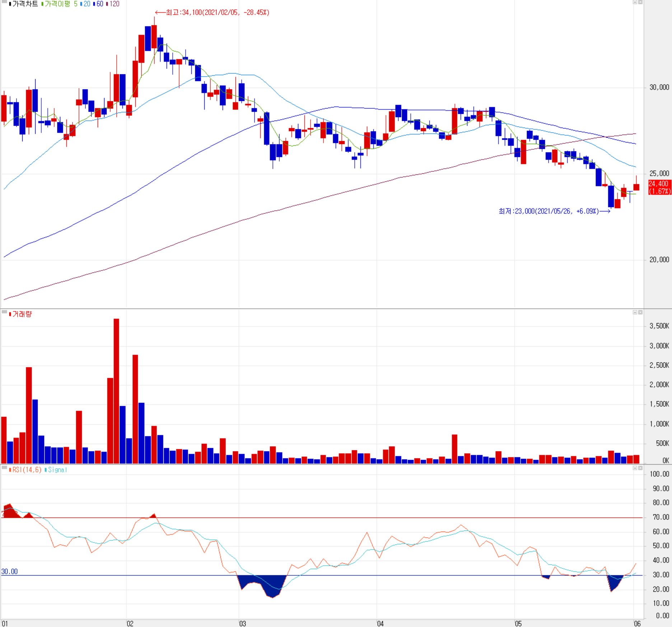The height and width of the screenshot is (627, 672).
Task: Click the 500K volume axis label
Action: [x=662, y=443]
